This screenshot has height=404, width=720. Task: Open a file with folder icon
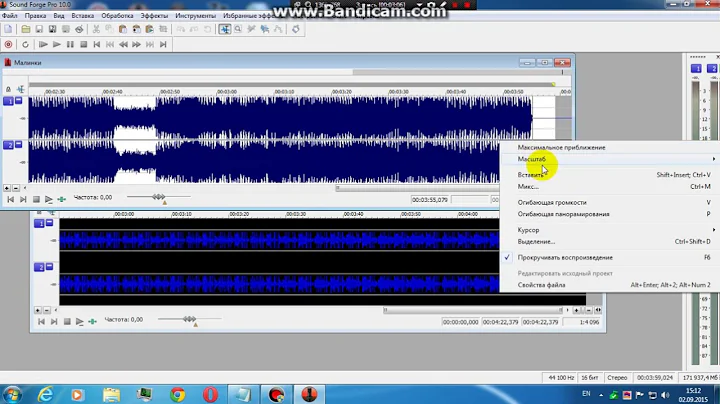click(x=26, y=29)
